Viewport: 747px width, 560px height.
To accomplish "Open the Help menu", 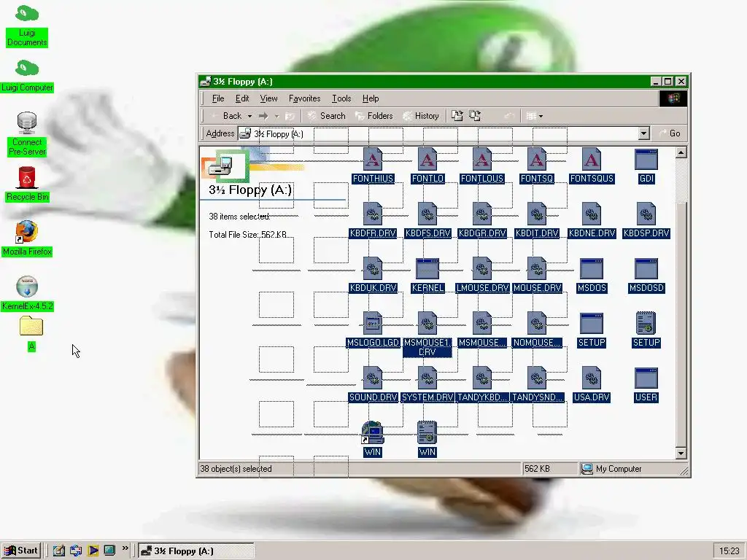I will pos(371,98).
